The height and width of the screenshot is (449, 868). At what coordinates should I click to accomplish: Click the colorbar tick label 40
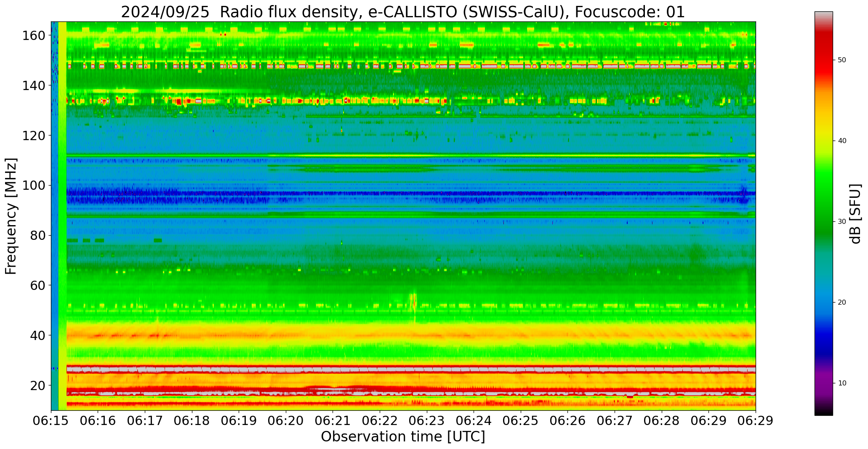pyautogui.click(x=842, y=141)
